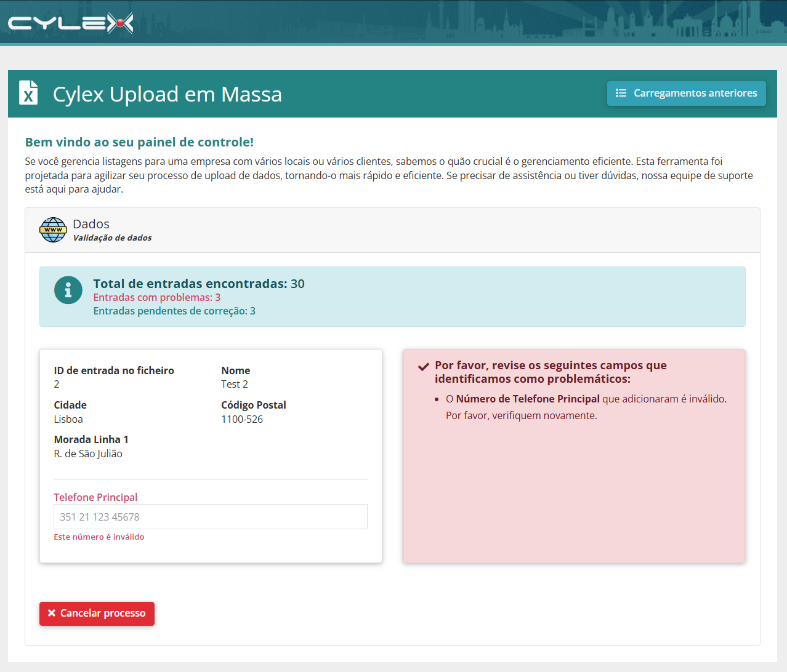Cancel the process with Cancelar processo
Image resolution: width=787 pixels, height=672 pixels.
click(97, 614)
